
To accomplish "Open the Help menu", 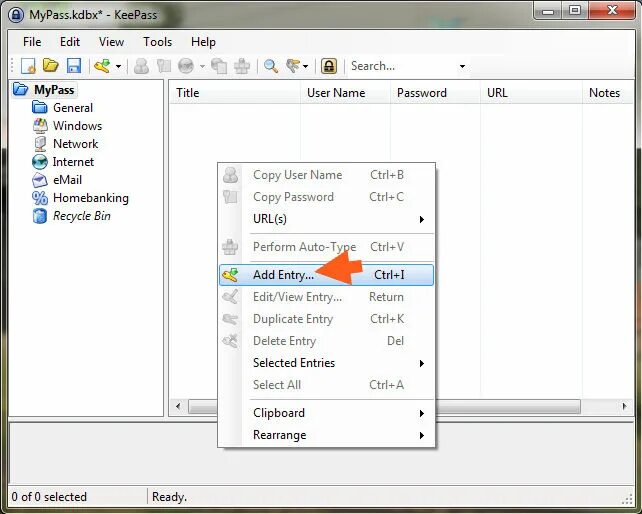I will [x=203, y=42].
